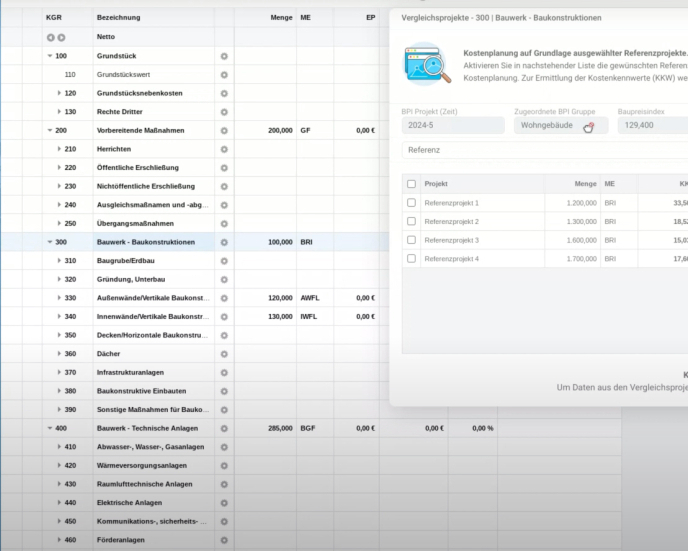Click the Kostenplanung magnifier illustration icon
This screenshot has height=551, width=688.
(x=427, y=63)
